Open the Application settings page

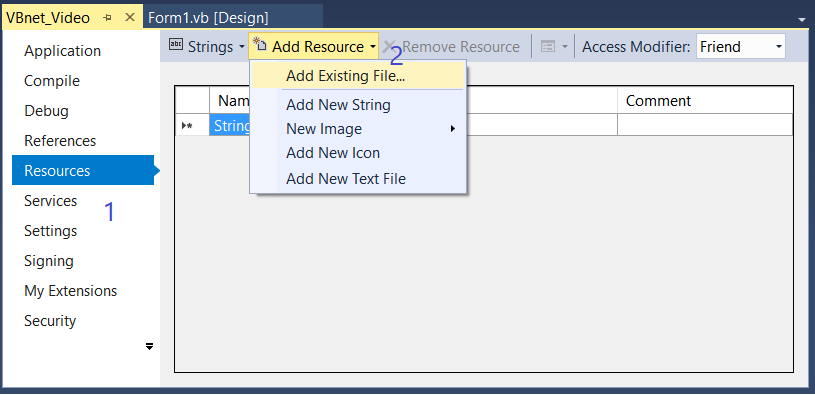pyautogui.click(x=62, y=51)
